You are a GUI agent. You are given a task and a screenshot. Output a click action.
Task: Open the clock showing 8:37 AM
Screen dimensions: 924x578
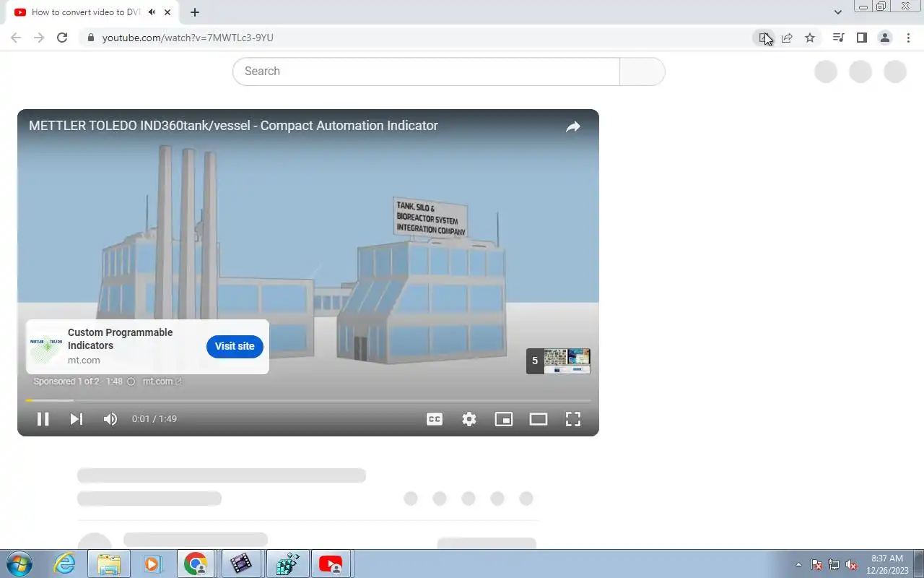pos(887,564)
